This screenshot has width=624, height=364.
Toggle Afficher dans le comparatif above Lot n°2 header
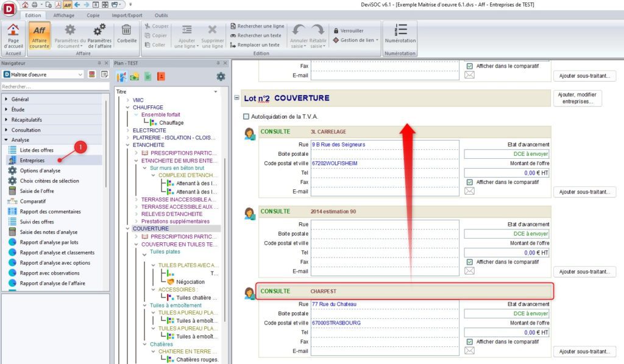[x=470, y=66]
